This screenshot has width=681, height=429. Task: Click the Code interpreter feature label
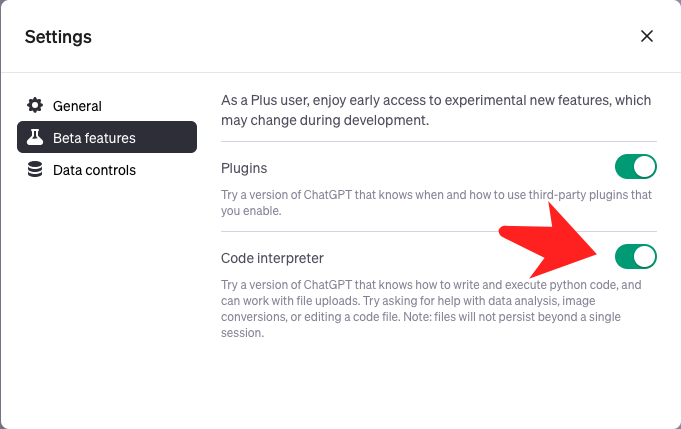click(272, 258)
